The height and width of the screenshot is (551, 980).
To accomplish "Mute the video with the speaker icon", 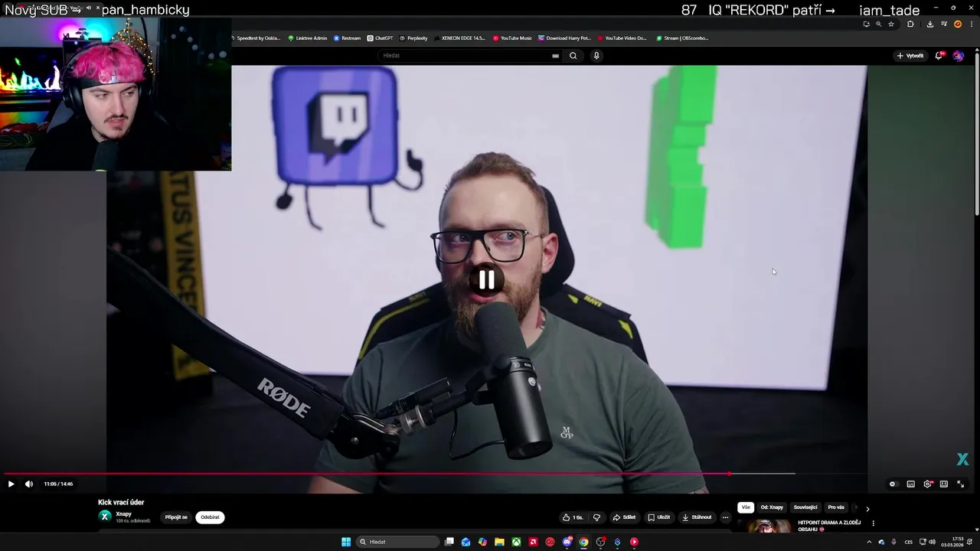I will (29, 484).
